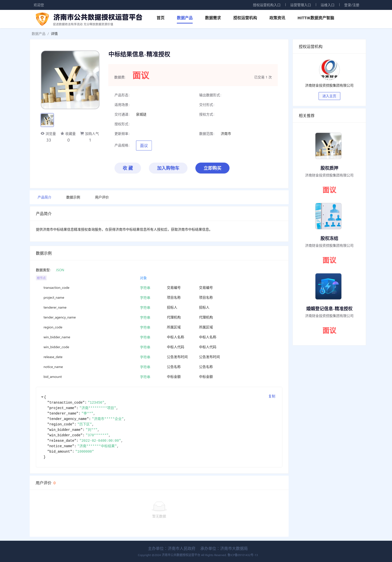Image resolution: width=392 pixels, height=562 pixels.
Task: Click the bid_amount field name
Action: [53, 377]
